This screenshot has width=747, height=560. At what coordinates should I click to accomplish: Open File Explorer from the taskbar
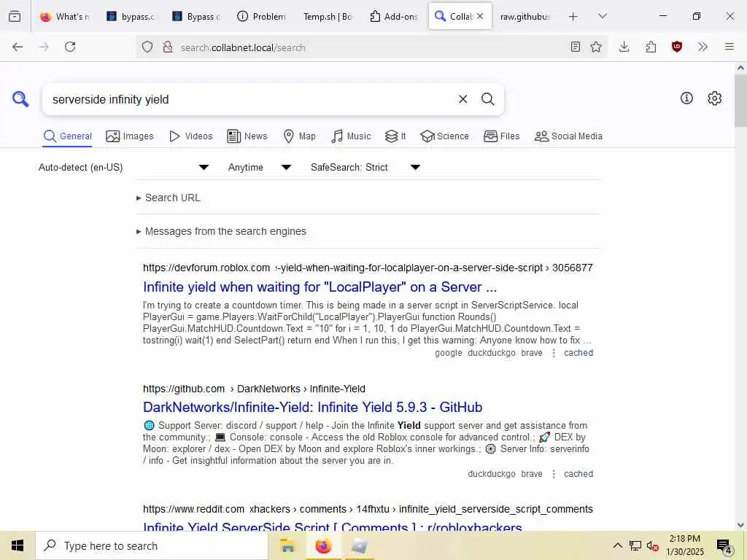[x=287, y=545]
